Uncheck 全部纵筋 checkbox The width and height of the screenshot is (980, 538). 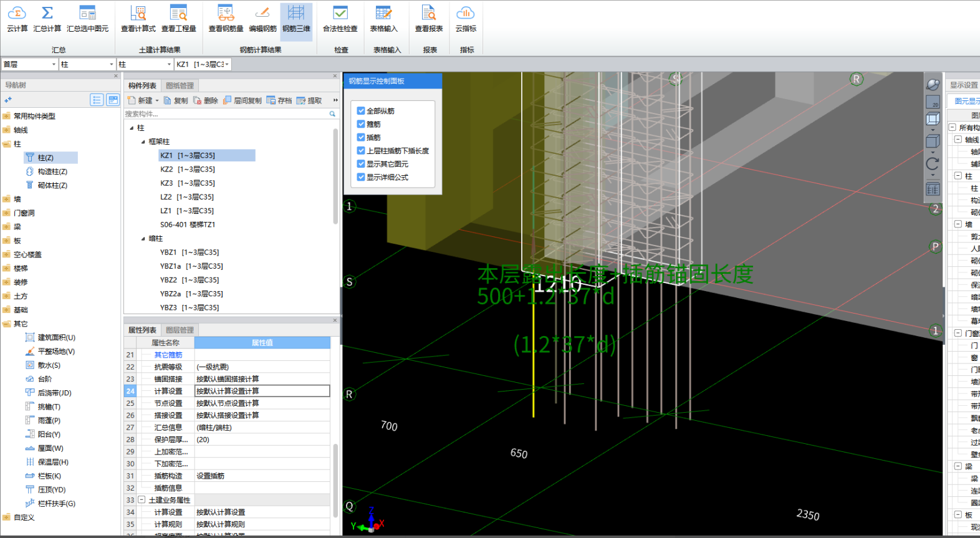pos(361,111)
